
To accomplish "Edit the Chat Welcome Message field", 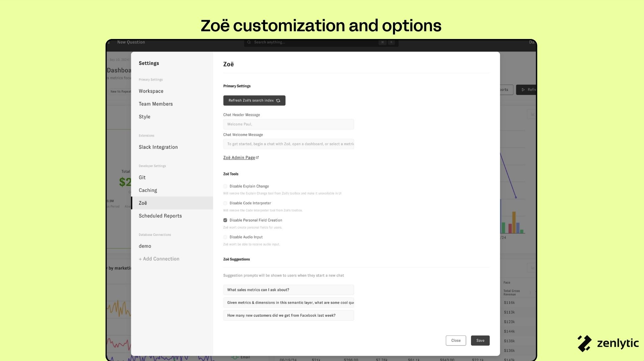I will [288, 144].
